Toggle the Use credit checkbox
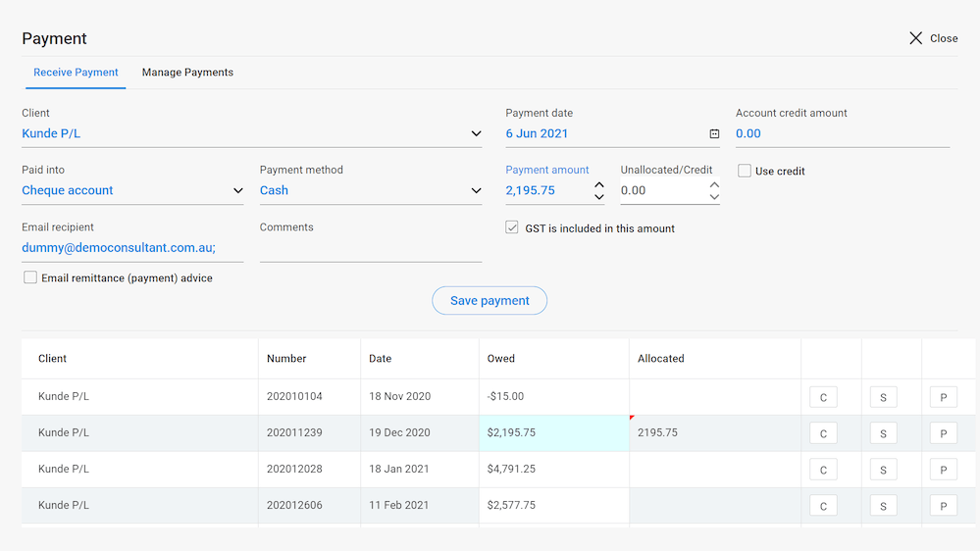980x551 pixels. pos(744,171)
